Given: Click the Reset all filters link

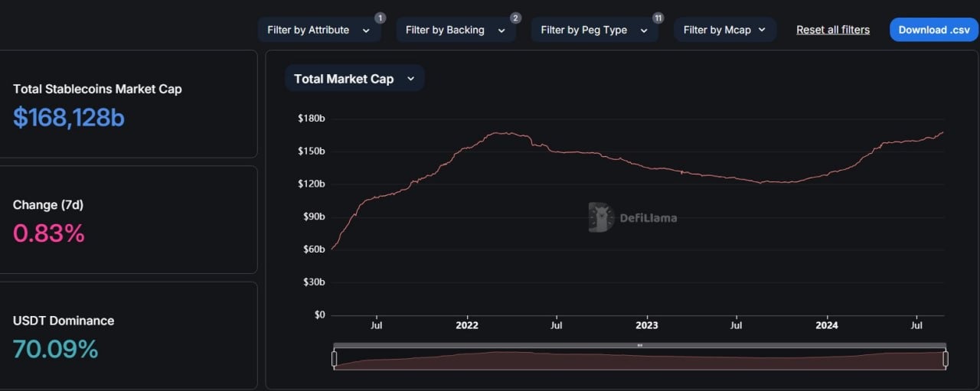Looking at the screenshot, I should tap(833, 30).
